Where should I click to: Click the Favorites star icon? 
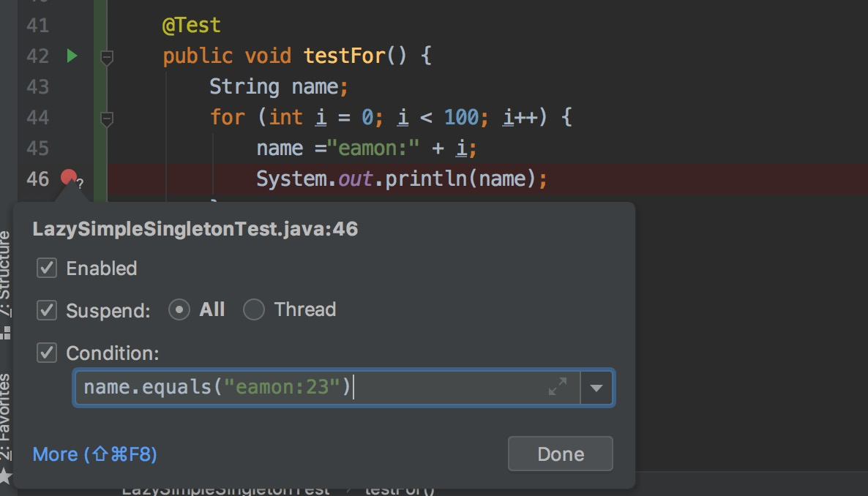click(5, 476)
